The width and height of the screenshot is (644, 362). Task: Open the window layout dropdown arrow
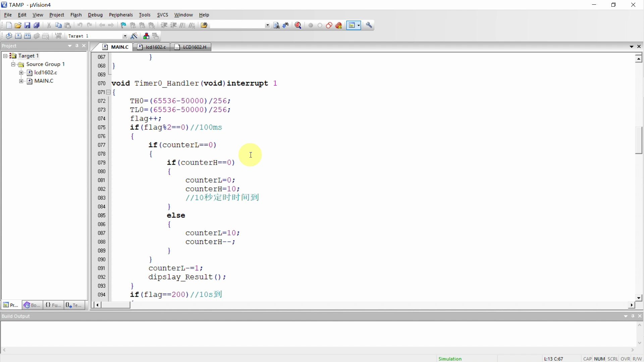[359, 25]
